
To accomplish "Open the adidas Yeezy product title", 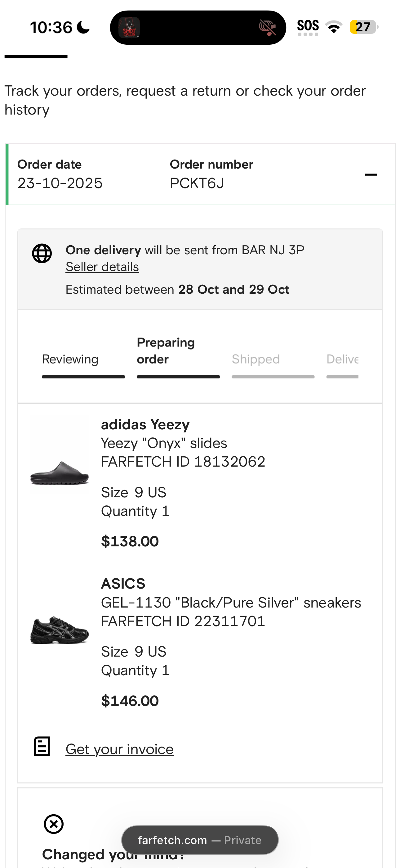I will point(145,425).
